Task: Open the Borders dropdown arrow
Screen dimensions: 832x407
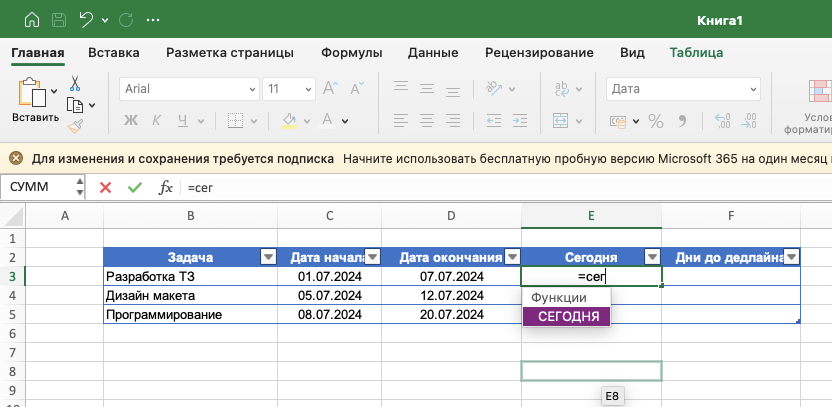Action: click(x=254, y=122)
